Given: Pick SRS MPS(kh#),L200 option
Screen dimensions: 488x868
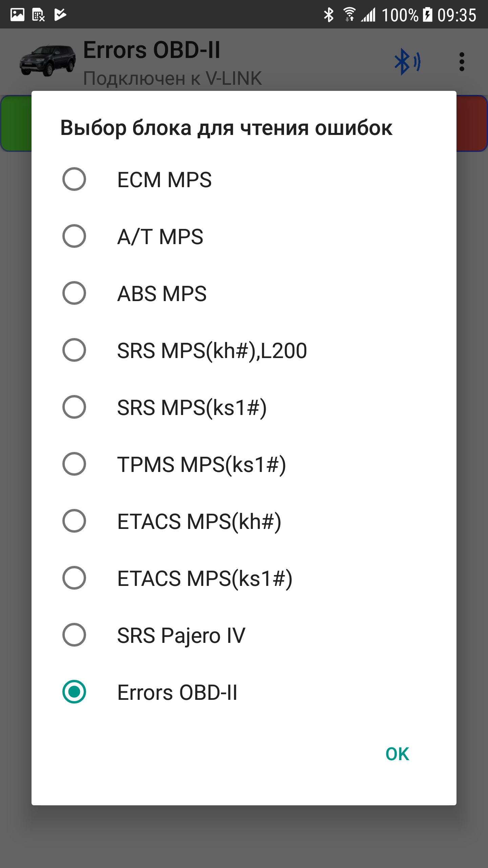Looking at the screenshot, I should [x=74, y=350].
